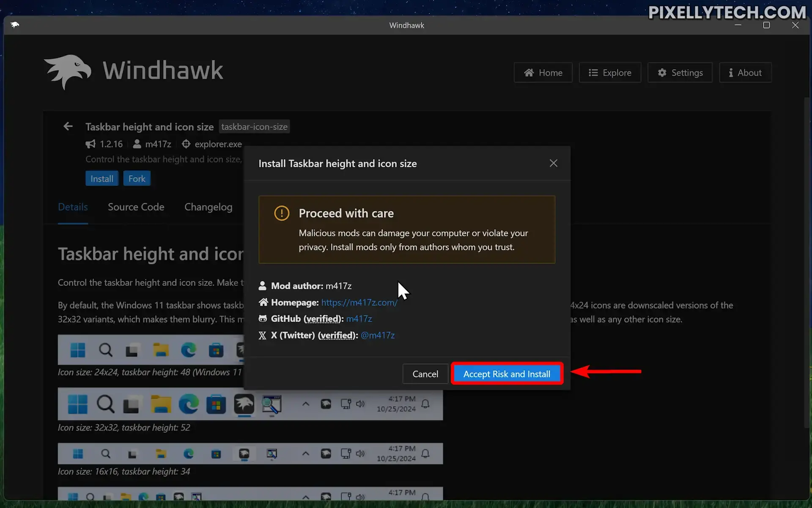Click the warning exclamation icon
This screenshot has height=508, width=812.
tap(282, 213)
